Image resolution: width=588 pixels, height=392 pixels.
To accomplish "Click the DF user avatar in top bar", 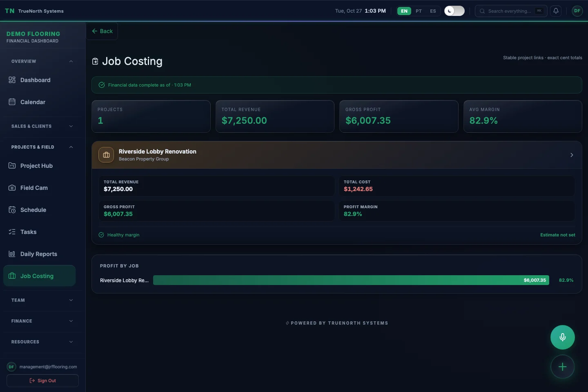I will pyautogui.click(x=577, y=11).
